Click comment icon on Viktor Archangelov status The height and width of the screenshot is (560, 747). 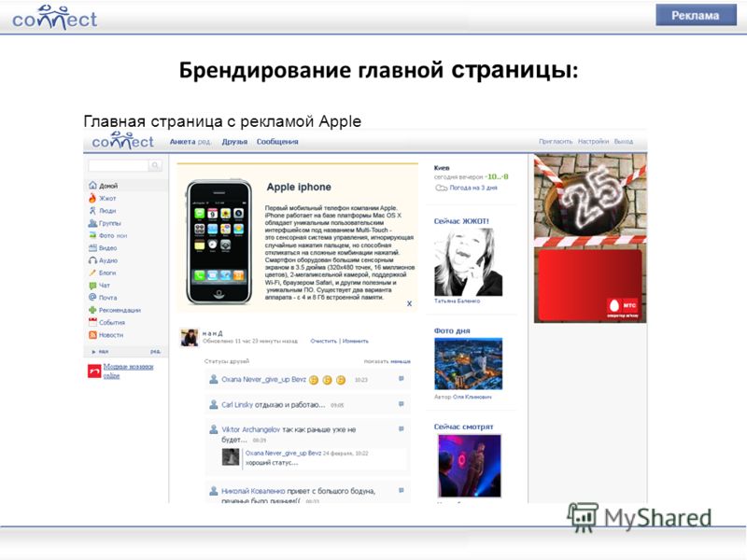402,428
